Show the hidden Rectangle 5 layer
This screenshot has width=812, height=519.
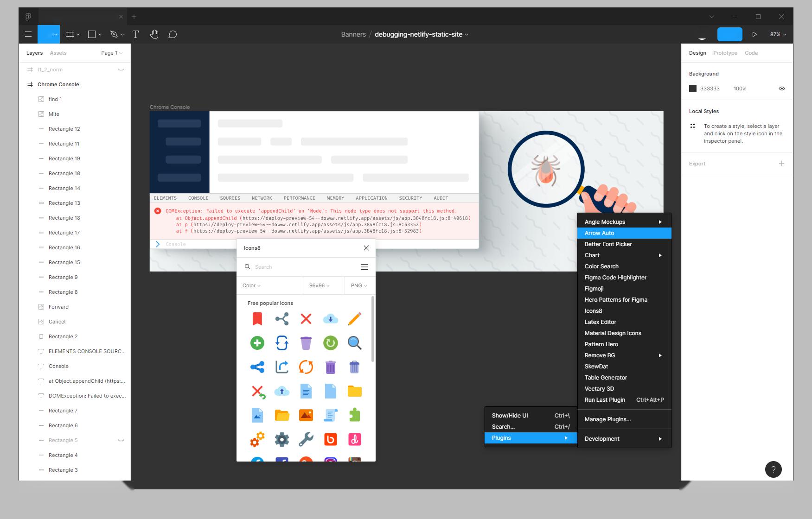(121, 441)
